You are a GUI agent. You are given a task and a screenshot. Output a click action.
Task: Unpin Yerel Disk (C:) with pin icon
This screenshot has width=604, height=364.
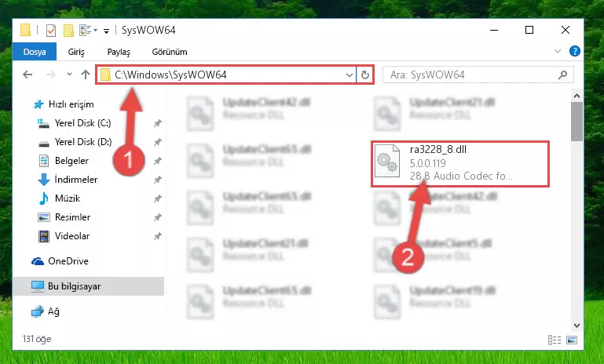tap(158, 123)
